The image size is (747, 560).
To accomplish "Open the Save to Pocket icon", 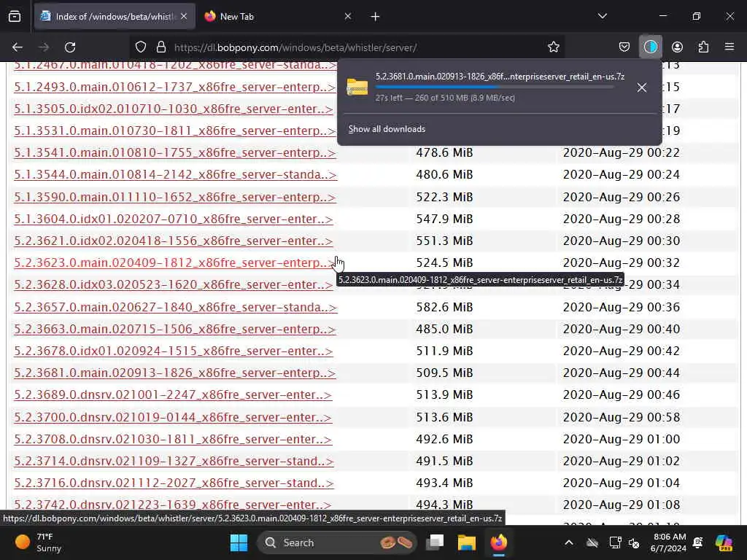I will pyautogui.click(x=624, y=47).
